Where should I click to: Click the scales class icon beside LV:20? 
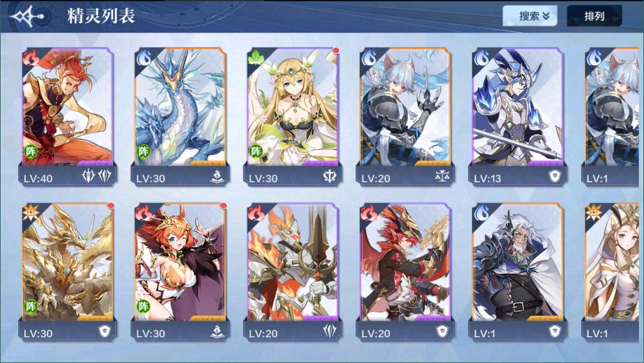tap(443, 176)
